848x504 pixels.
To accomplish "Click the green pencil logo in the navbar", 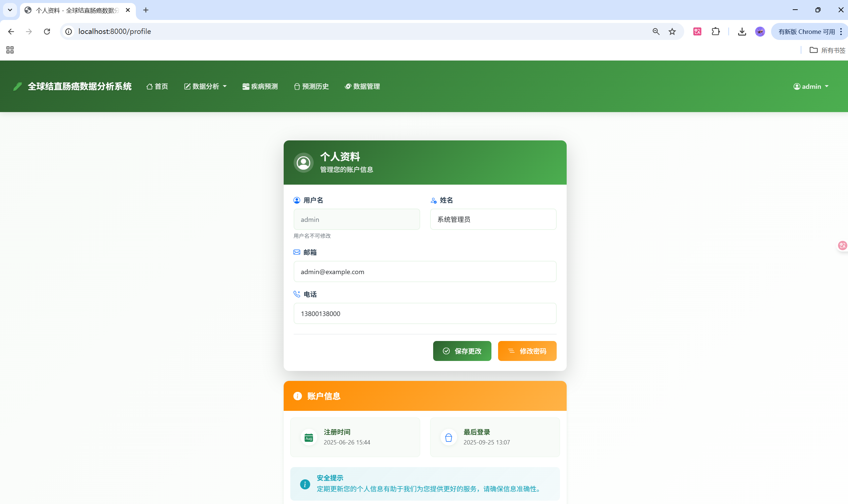I will [x=17, y=86].
